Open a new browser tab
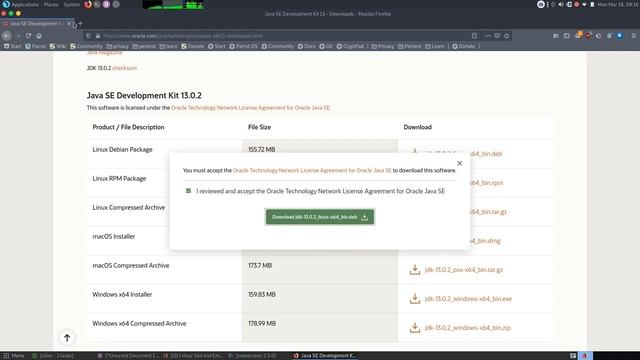 (80, 23)
